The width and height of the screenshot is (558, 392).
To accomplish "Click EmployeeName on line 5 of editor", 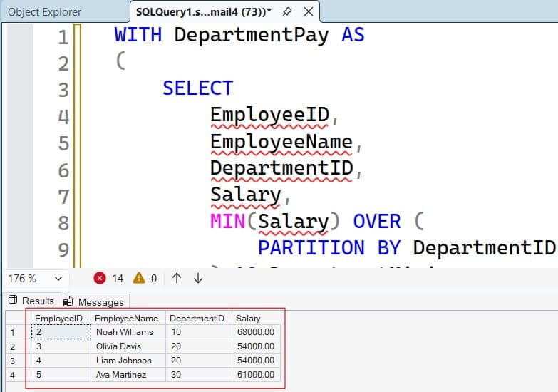I will pyautogui.click(x=281, y=143).
